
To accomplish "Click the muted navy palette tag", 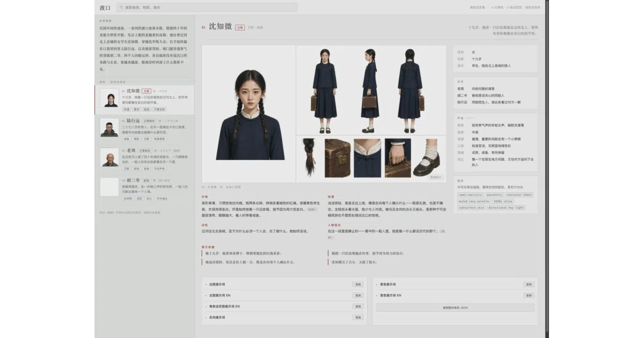I will click(473, 201).
